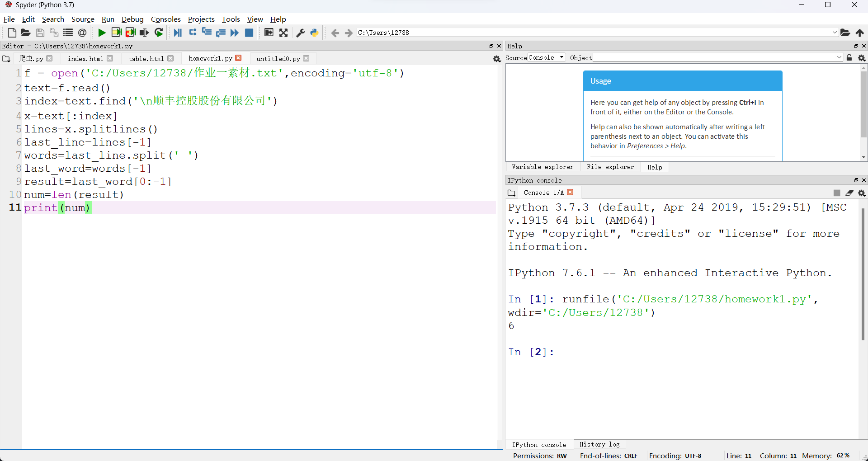The height and width of the screenshot is (461, 868).
Task: Click the @ symbol finder icon
Action: pyautogui.click(x=82, y=33)
